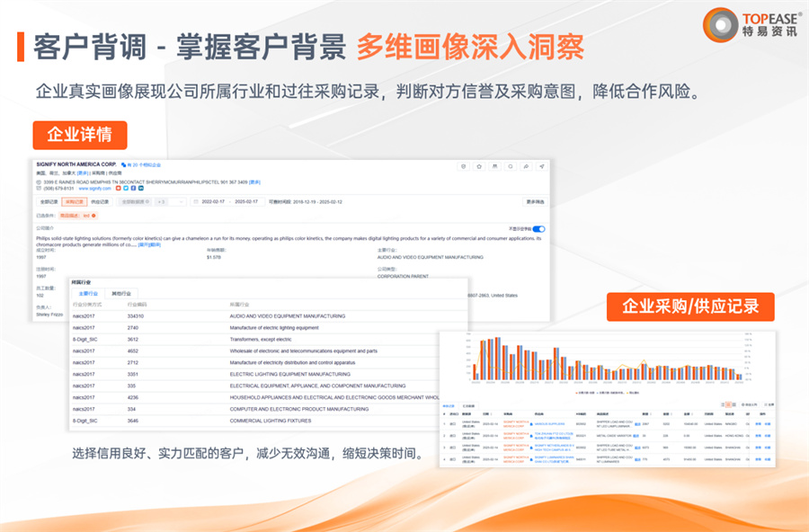Remove the led filter tag from 已选条件
809x532 pixels.
[x=93, y=216]
